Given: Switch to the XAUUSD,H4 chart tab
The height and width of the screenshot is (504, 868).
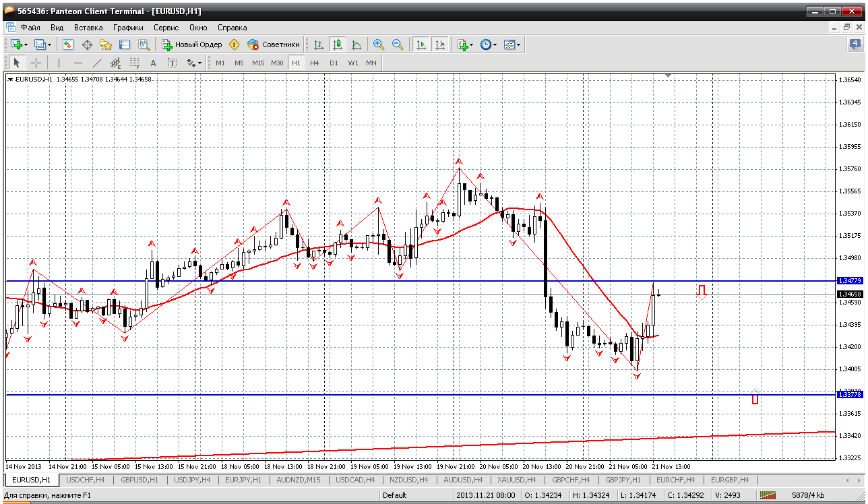Looking at the screenshot, I should (x=516, y=480).
